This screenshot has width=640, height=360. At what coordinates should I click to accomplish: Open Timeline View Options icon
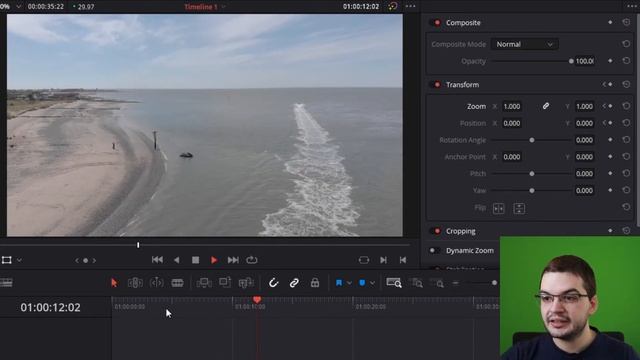6,282
